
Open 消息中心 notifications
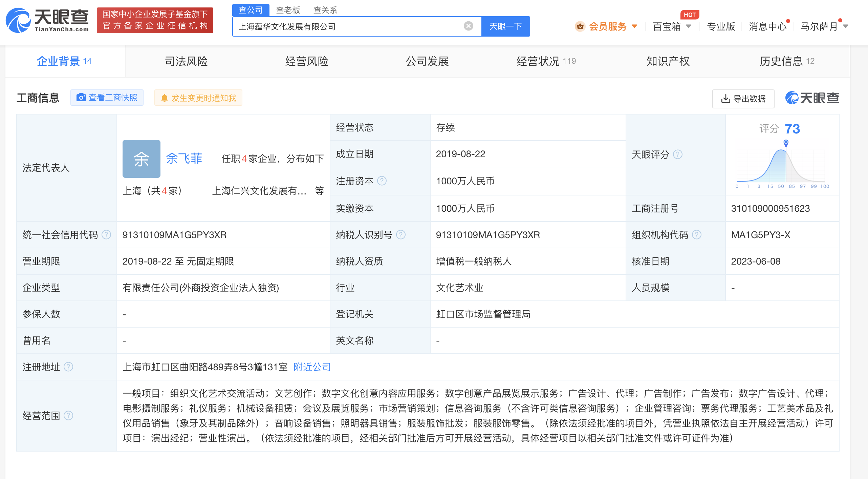coord(767,26)
